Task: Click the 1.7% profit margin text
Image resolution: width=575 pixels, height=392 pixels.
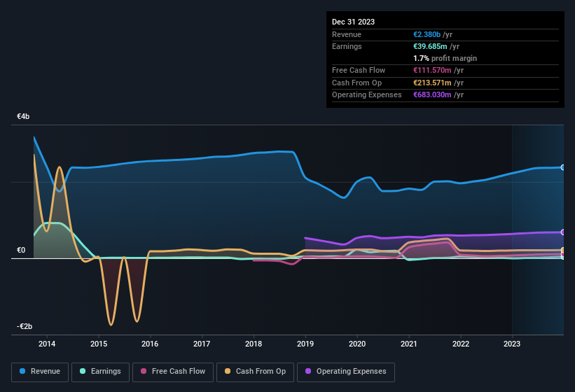Action: [x=445, y=58]
